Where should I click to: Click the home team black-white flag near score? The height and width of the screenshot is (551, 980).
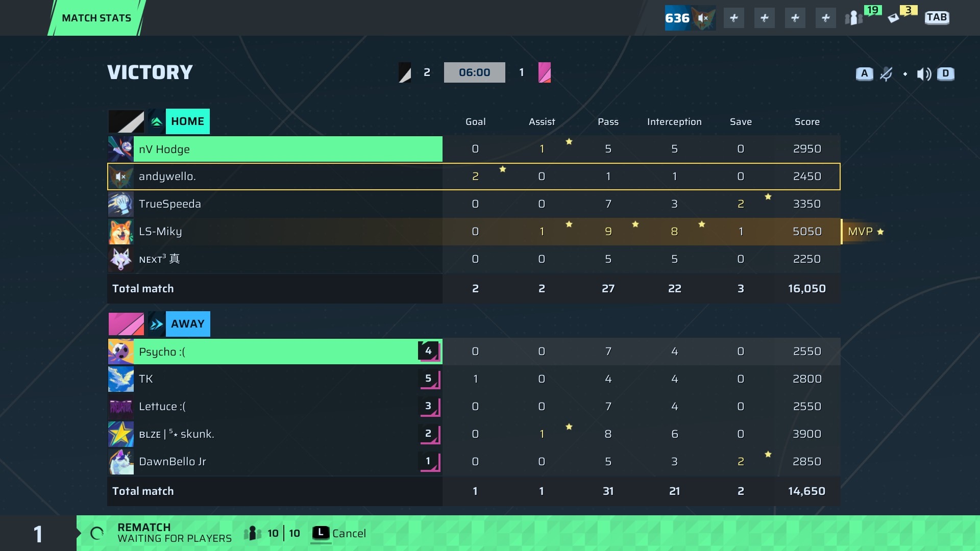405,72
